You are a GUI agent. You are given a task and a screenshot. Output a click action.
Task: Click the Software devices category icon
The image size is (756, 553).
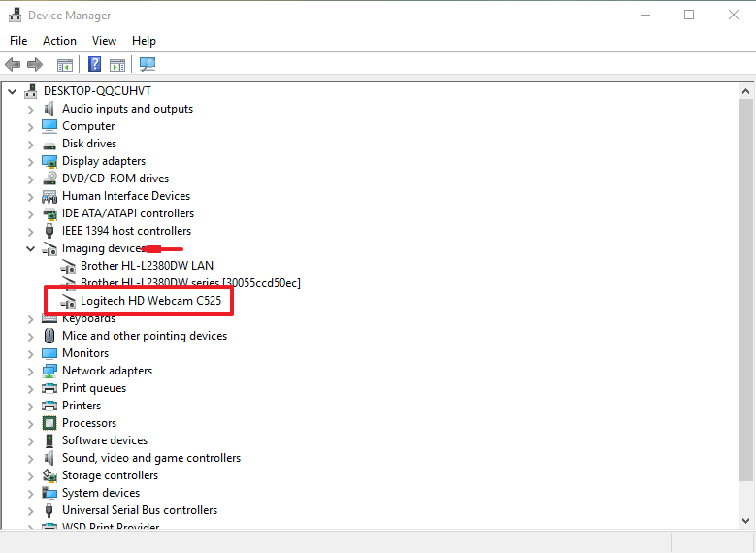coord(49,440)
